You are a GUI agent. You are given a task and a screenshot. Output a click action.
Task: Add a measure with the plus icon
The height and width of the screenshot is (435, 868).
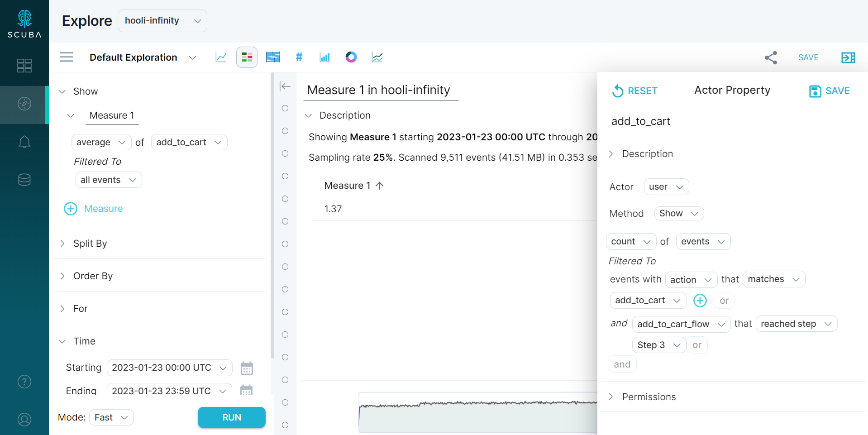pyautogui.click(x=71, y=209)
